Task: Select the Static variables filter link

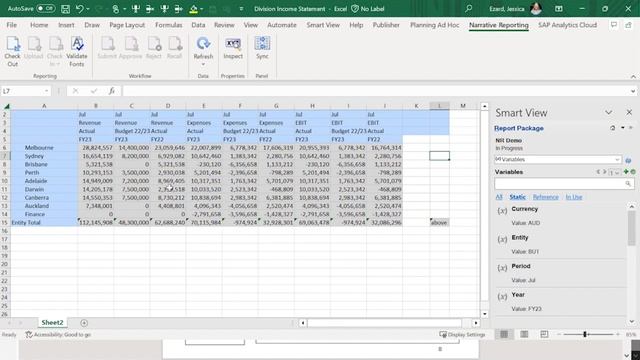Action: tap(518, 197)
